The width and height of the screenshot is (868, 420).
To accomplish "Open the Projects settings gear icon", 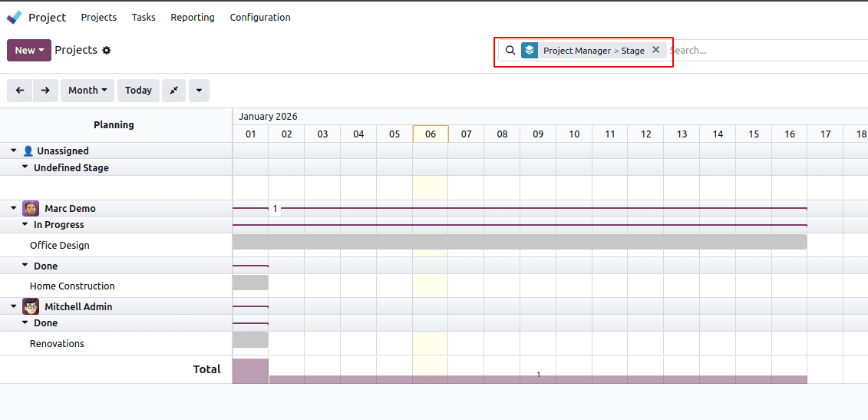I will 107,51.
